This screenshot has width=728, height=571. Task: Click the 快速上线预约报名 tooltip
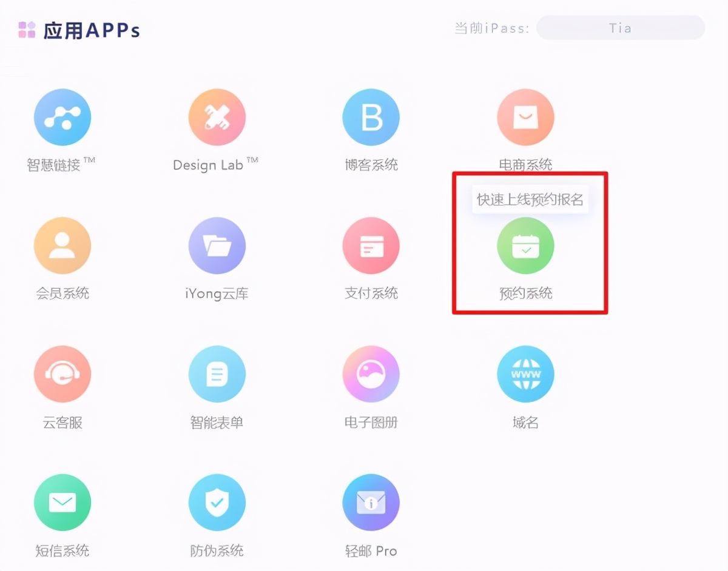click(530, 199)
